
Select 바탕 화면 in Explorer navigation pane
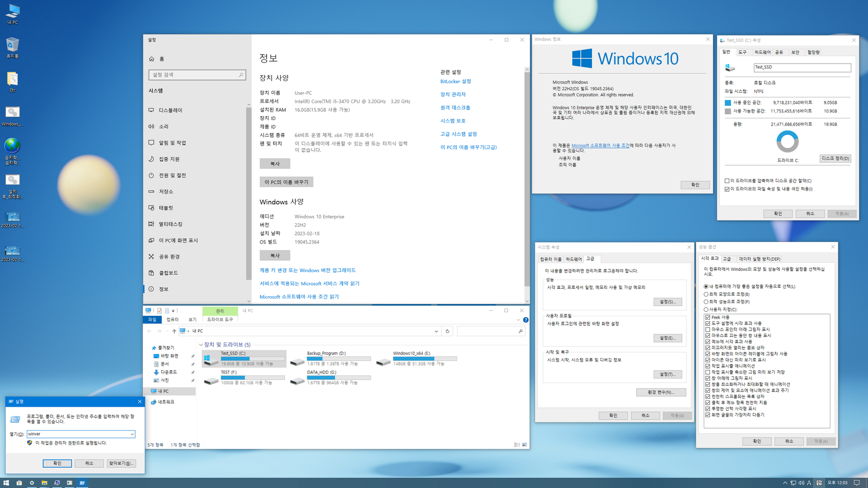170,356
